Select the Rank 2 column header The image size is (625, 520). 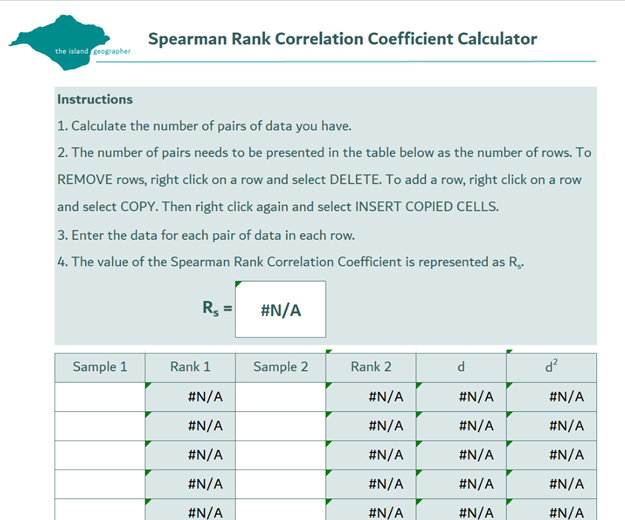(371, 367)
